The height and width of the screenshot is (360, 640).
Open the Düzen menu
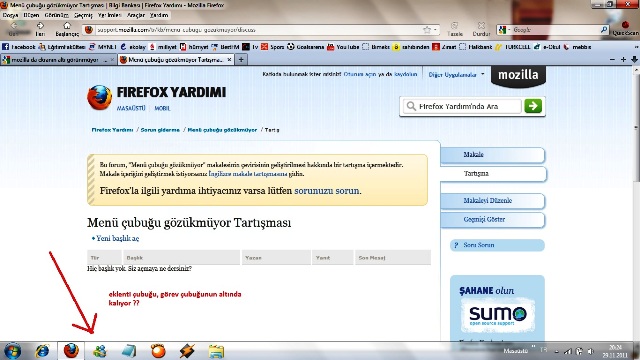click(31, 15)
